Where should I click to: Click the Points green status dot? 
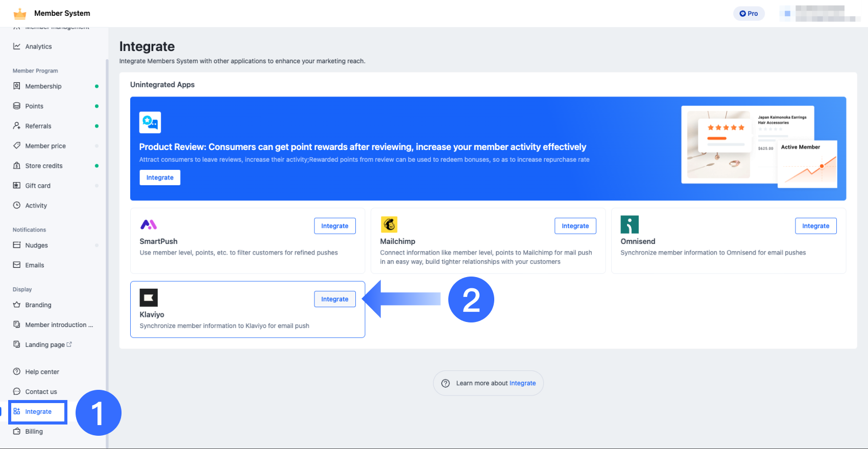97,106
